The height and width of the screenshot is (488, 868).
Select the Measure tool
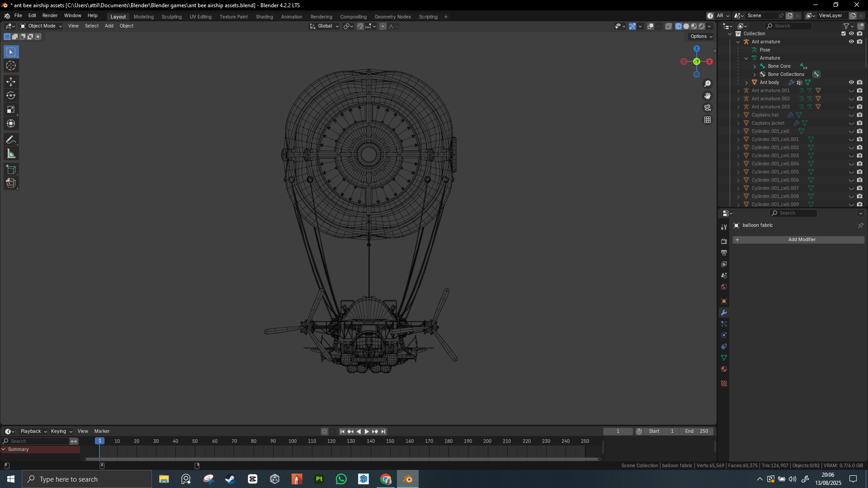[11, 154]
